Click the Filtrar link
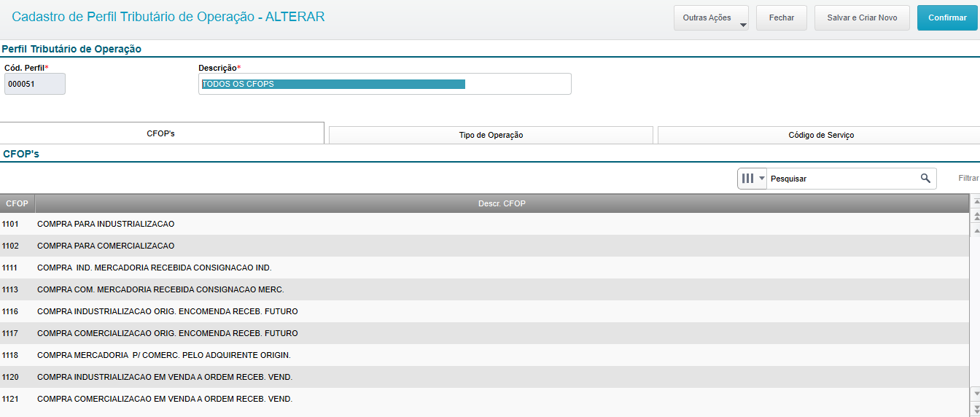980x417 pixels. click(968, 179)
